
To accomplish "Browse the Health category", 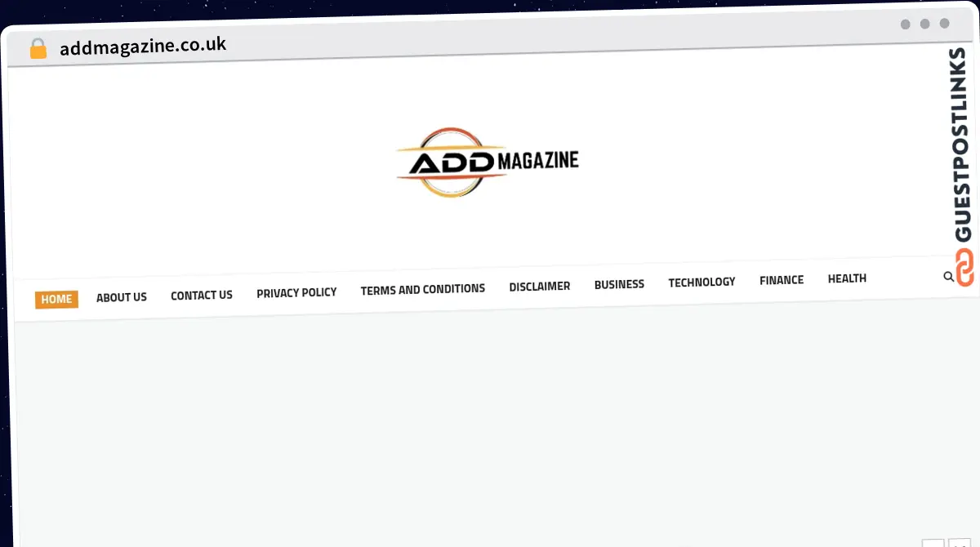I will 847,278.
